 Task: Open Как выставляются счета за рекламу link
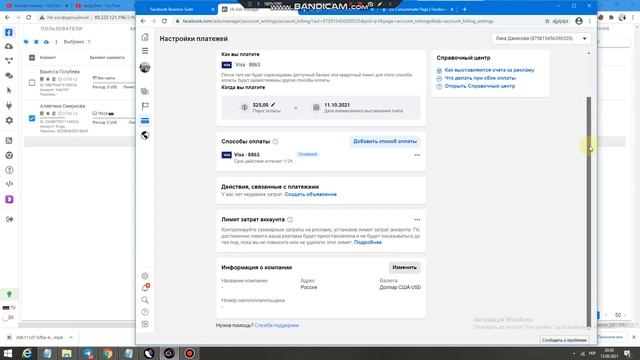[489, 70]
